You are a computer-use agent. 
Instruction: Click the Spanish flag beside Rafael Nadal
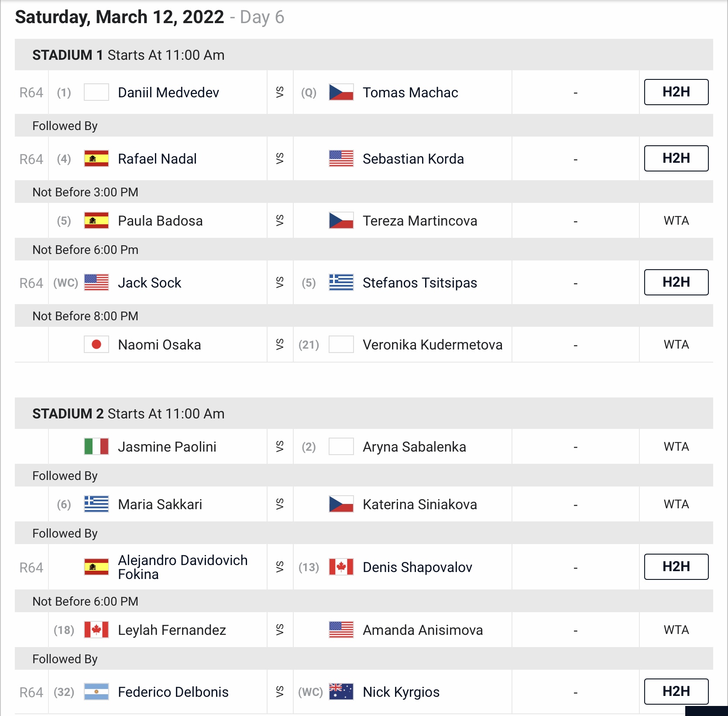pyautogui.click(x=96, y=159)
